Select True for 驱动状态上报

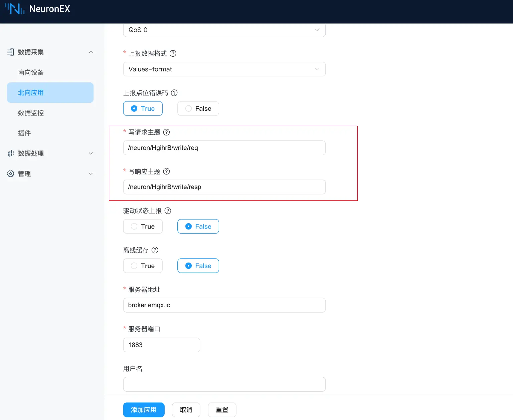click(143, 227)
